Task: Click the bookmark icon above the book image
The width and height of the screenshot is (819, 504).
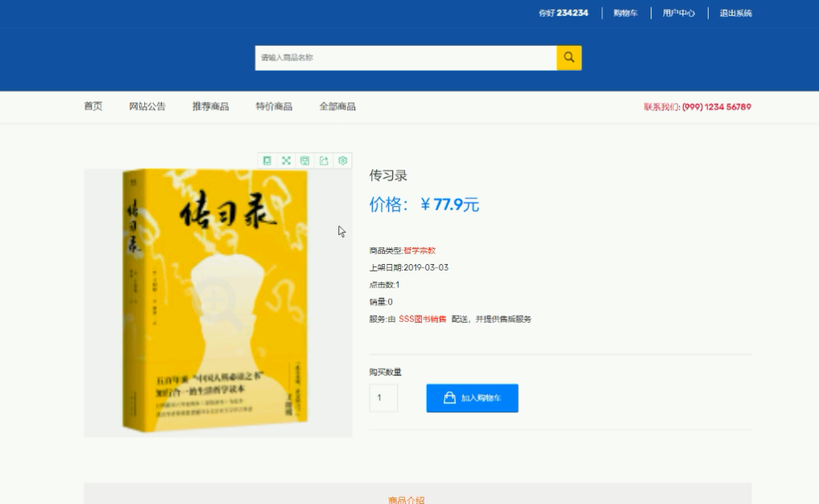Action: pos(267,160)
